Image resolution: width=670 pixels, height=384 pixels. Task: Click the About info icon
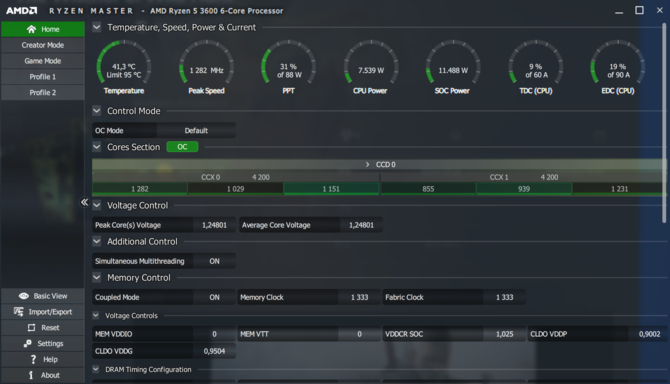[x=31, y=375]
